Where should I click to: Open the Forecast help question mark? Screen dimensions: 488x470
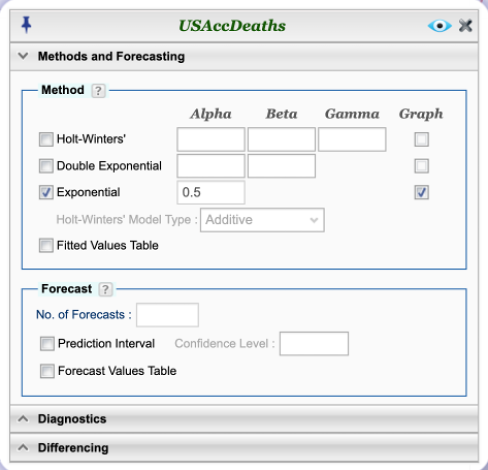pos(105,289)
